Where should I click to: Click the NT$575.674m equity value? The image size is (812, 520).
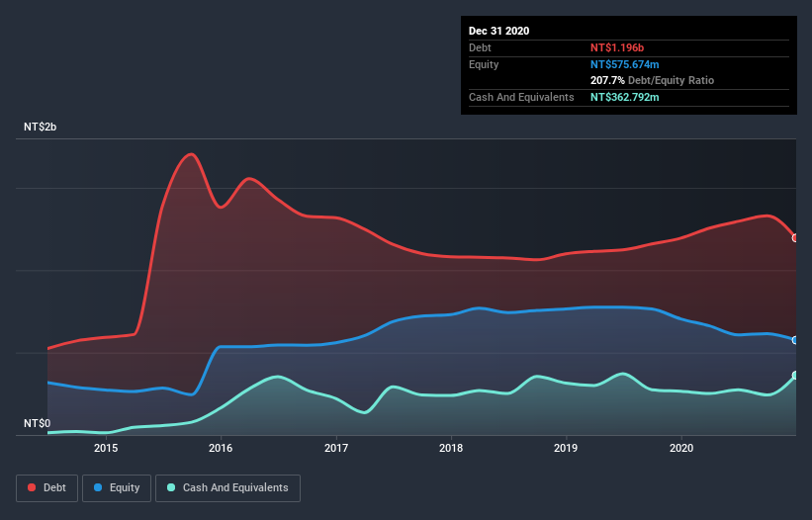624,64
